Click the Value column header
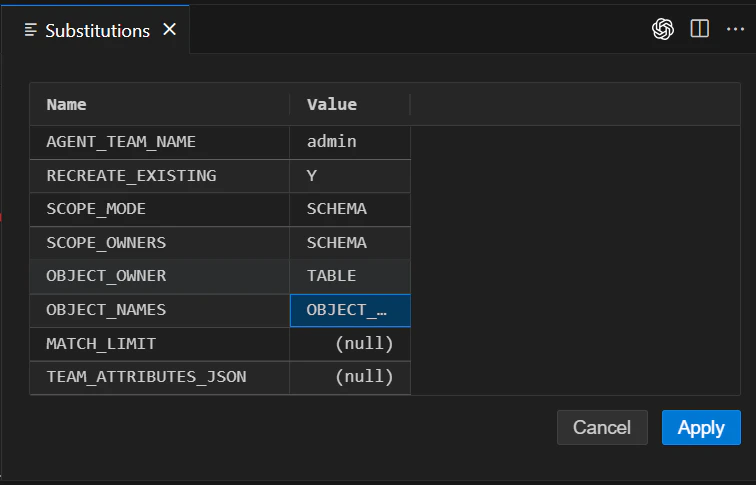The width and height of the screenshot is (756, 485). click(x=332, y=104)
